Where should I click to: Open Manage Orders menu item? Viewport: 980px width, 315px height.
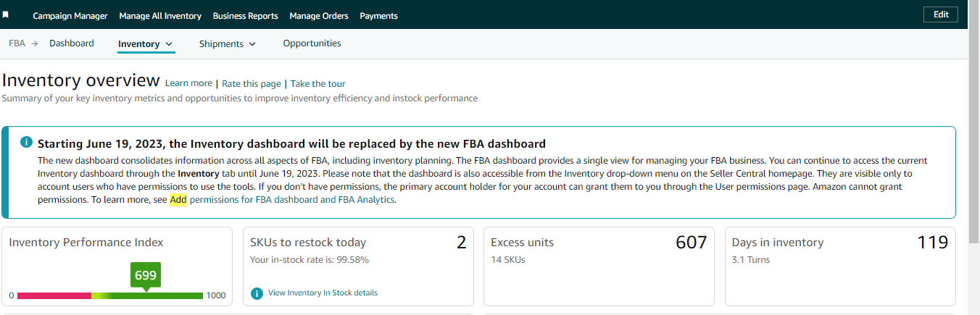pos(319,16)
